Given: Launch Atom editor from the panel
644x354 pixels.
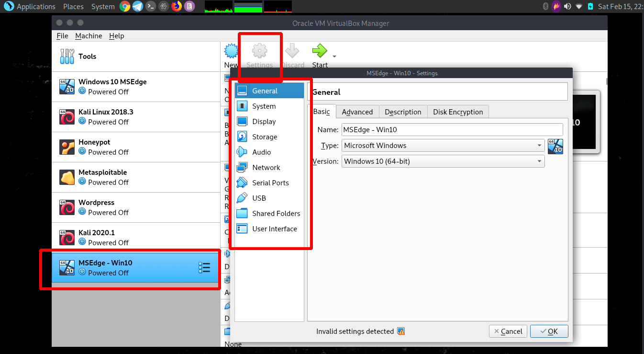Looking at the screenshot, I should [x=164, y=6].
